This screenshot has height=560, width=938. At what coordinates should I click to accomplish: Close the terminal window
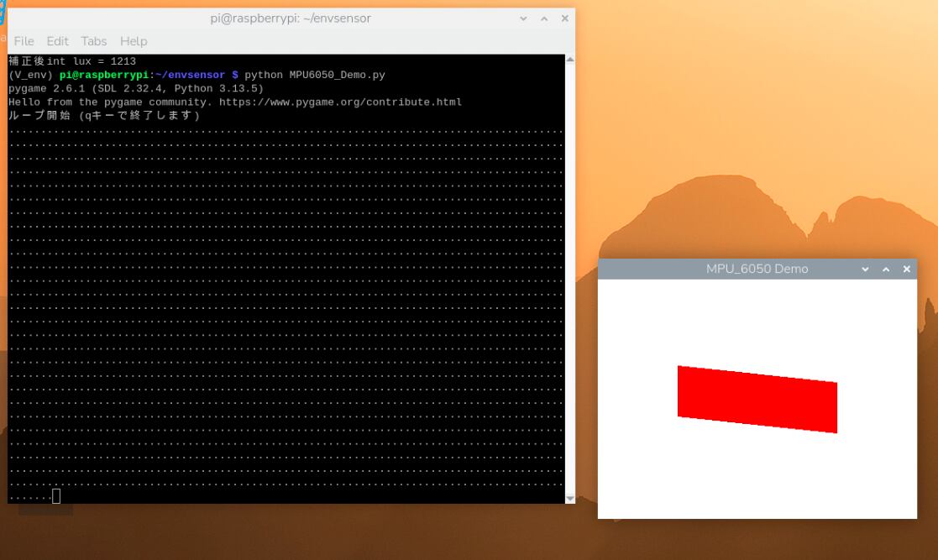click(x=564, y=18)
